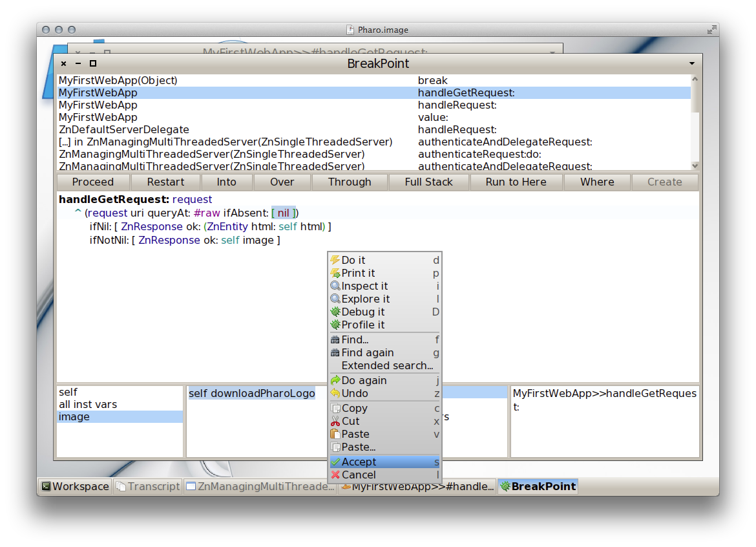Click the stack list scroll up arrow

click(695, 79)
